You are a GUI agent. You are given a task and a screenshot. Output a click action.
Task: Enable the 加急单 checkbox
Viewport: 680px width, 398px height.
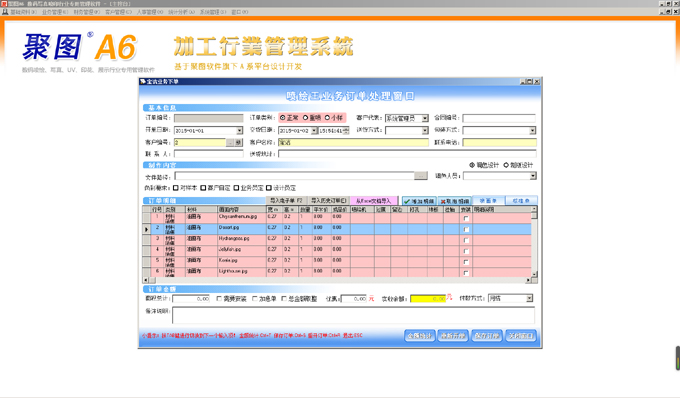pos(255,299)
